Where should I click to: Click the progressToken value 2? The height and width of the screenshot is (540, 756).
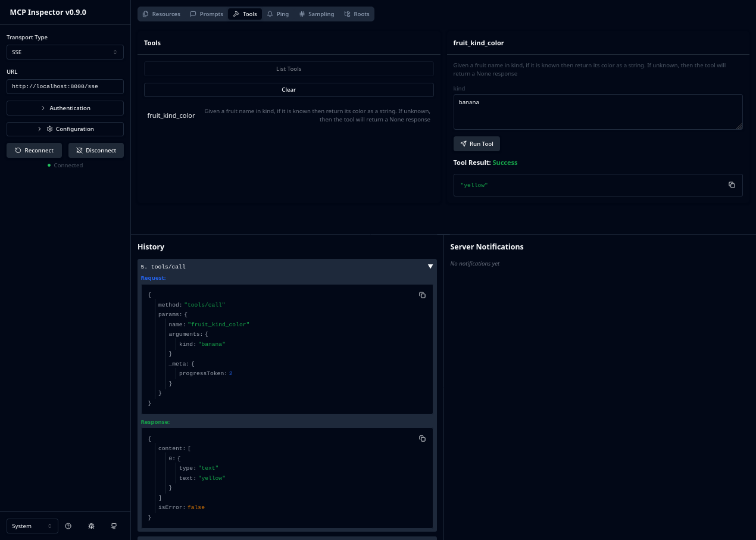coord(231,373)
